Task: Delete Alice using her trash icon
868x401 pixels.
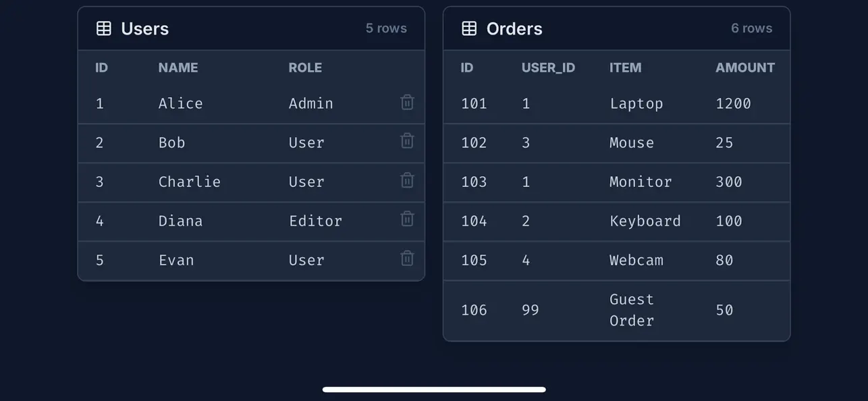Action: coord(406,101)
